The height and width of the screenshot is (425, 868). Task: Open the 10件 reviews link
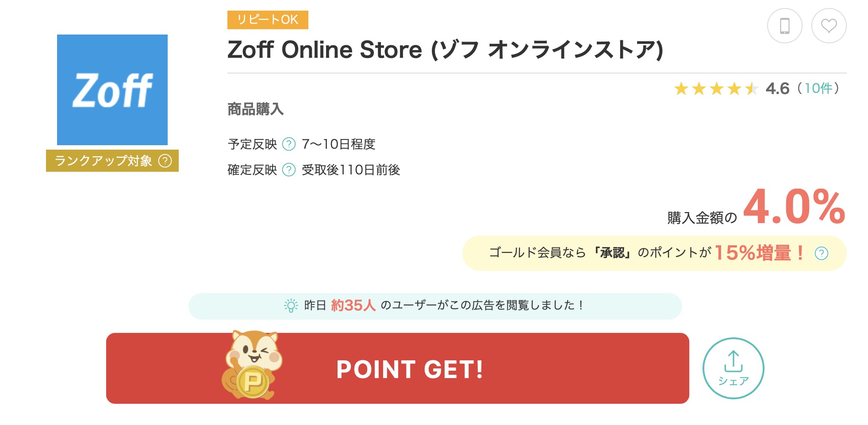818,89
